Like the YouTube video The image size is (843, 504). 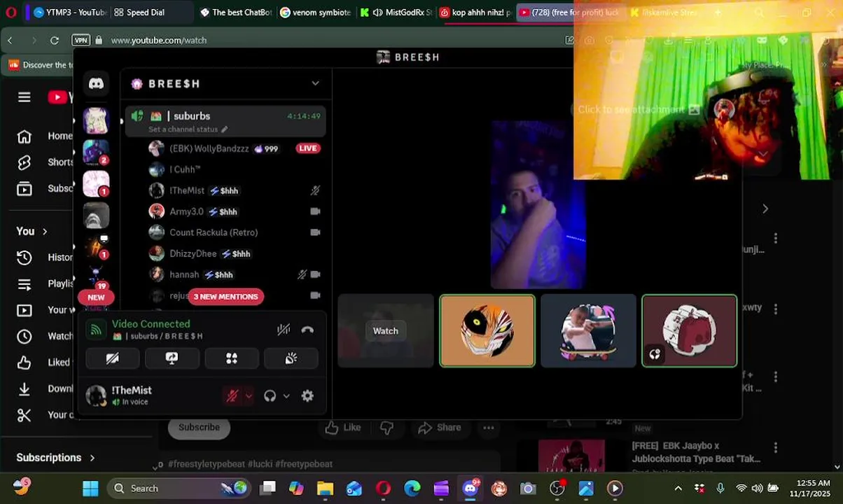343,428
